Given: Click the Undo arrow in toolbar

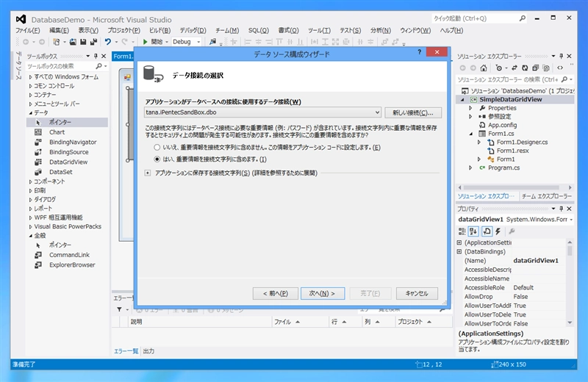Looking at the screenshot, I should click(108, 42).
